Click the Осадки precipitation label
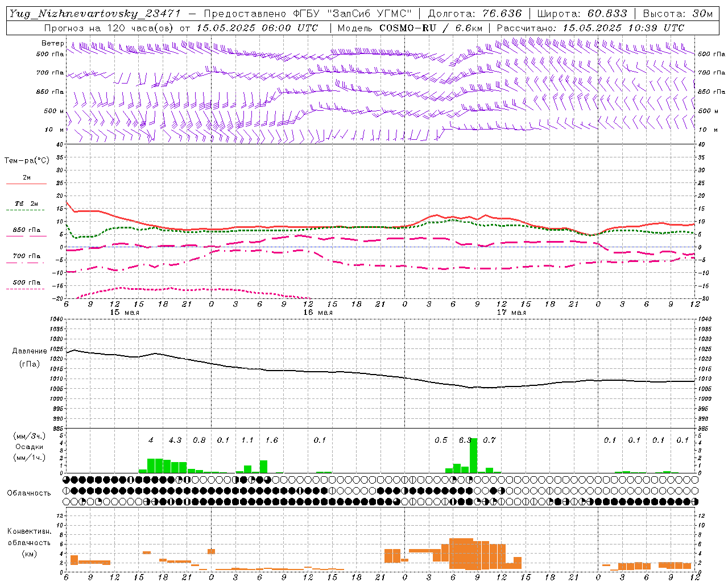Screen dimensions: 728x582 click(x=30, y=447)
